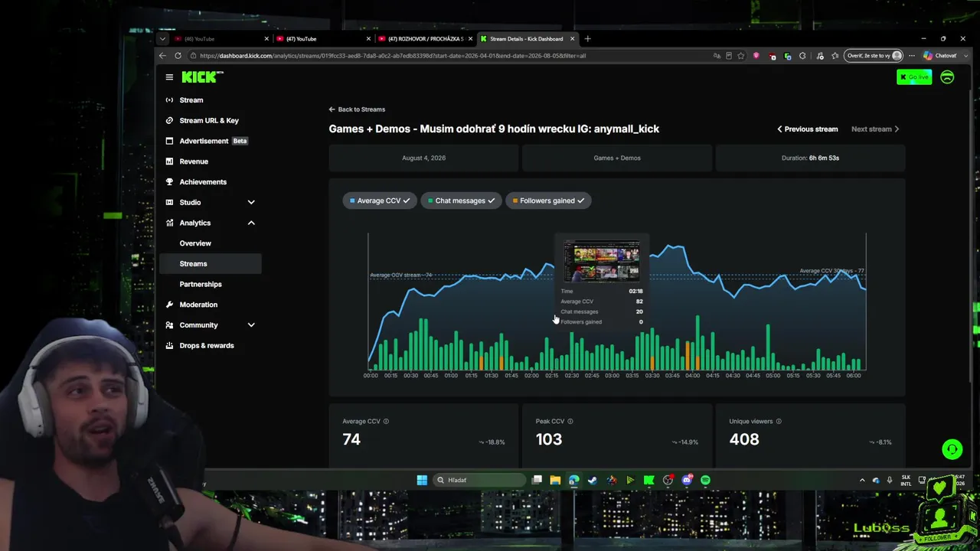Image resolution: width=980 pixels, height=551 pixels.
Task: Click the info icon next to Average CCV
Action: click(x=386, y=421)
